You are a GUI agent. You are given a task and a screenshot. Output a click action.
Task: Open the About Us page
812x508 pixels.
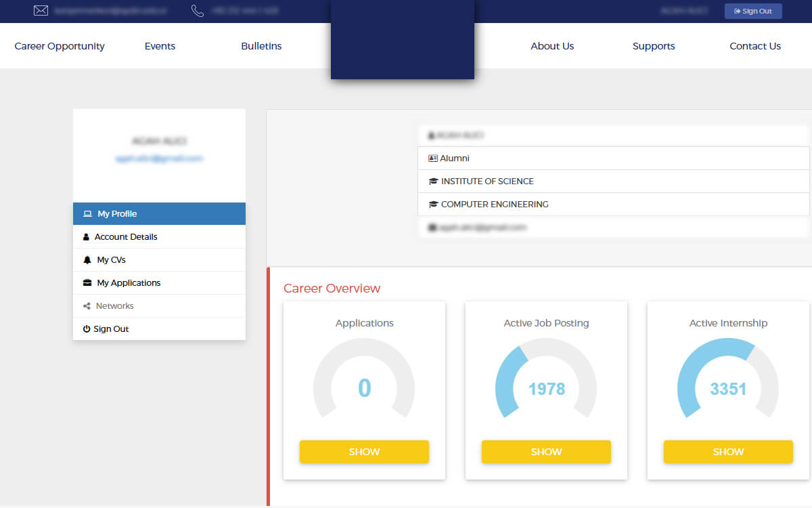(x=552, y=46)
